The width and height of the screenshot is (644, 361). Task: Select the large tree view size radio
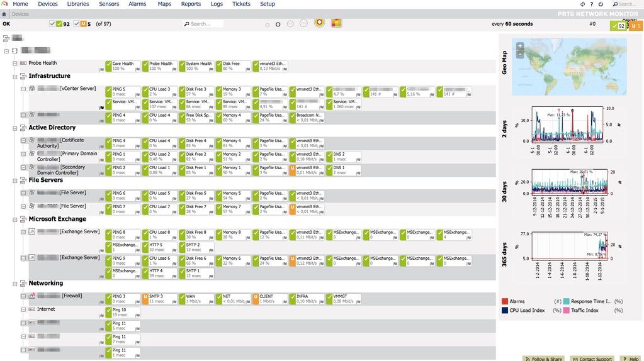[290, 24]
